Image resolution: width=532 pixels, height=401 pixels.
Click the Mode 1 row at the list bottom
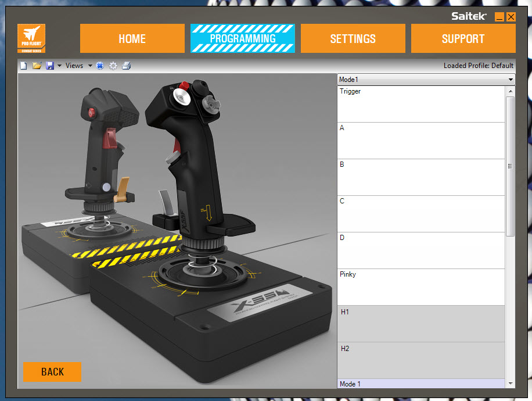[x=421, y=384]
